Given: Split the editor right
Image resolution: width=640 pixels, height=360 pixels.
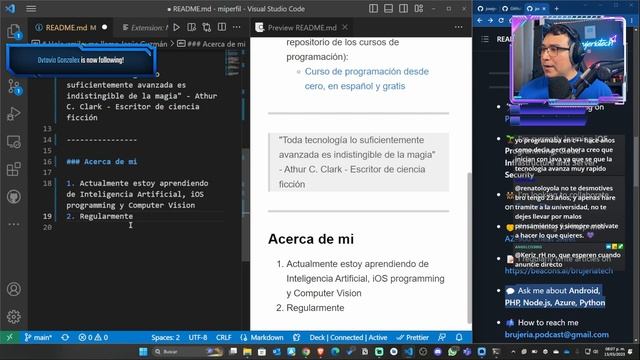Looking at the screenshot, I should (222, 27).
